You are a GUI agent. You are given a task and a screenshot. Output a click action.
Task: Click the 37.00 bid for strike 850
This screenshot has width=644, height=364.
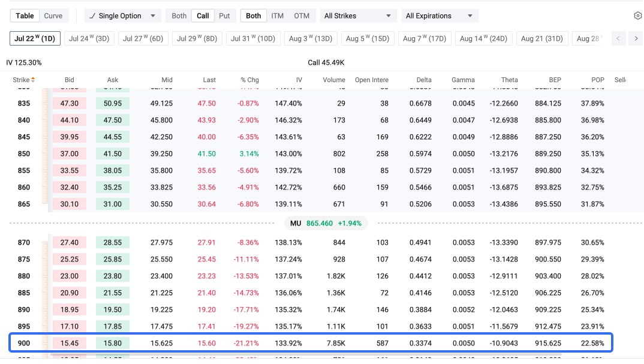[x=70, y=154]
